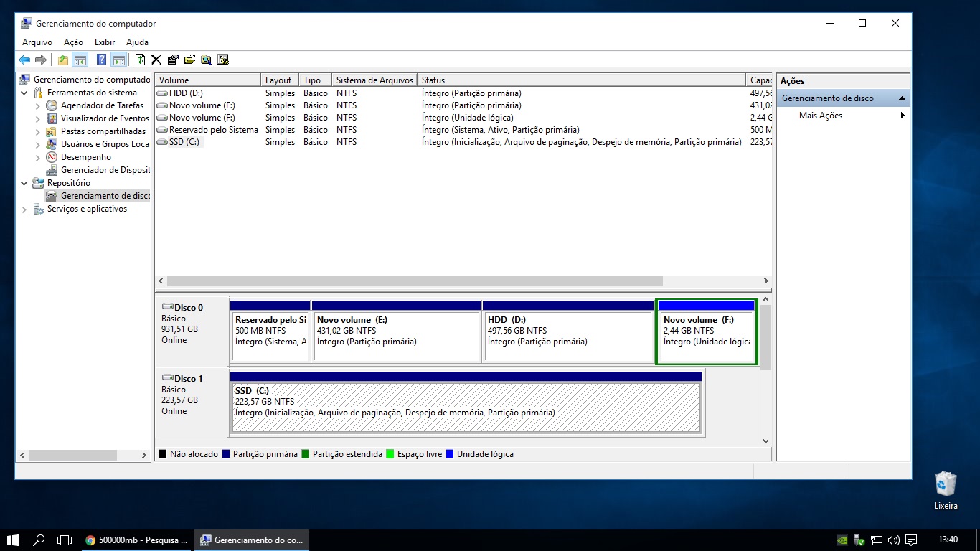Expand the Pastas compartilhadas node arrow

point(37,131)
